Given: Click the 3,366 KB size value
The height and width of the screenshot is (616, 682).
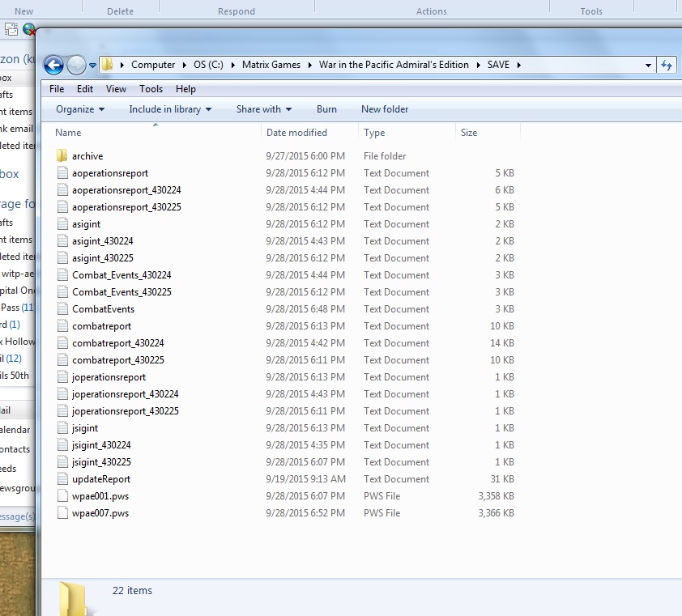Looking at the screenshot, I should (x=496, y=513).
